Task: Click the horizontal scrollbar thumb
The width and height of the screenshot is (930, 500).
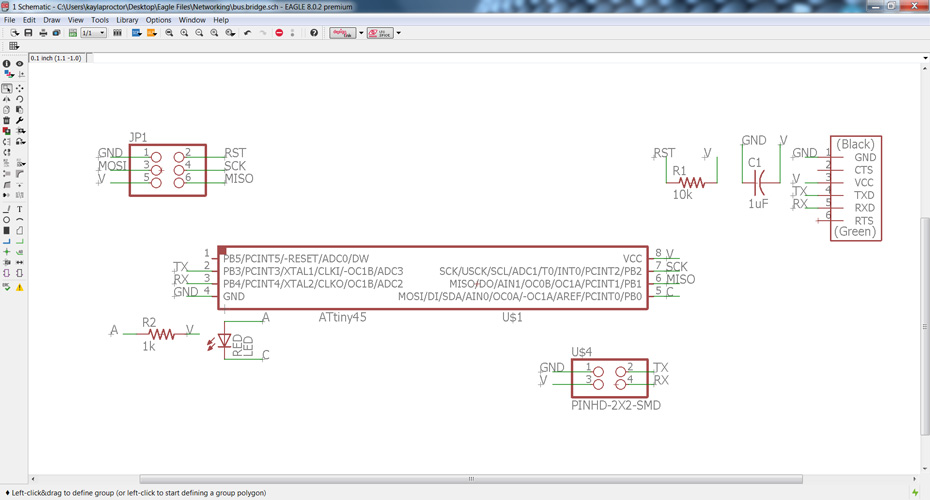Action: (471, 479)
